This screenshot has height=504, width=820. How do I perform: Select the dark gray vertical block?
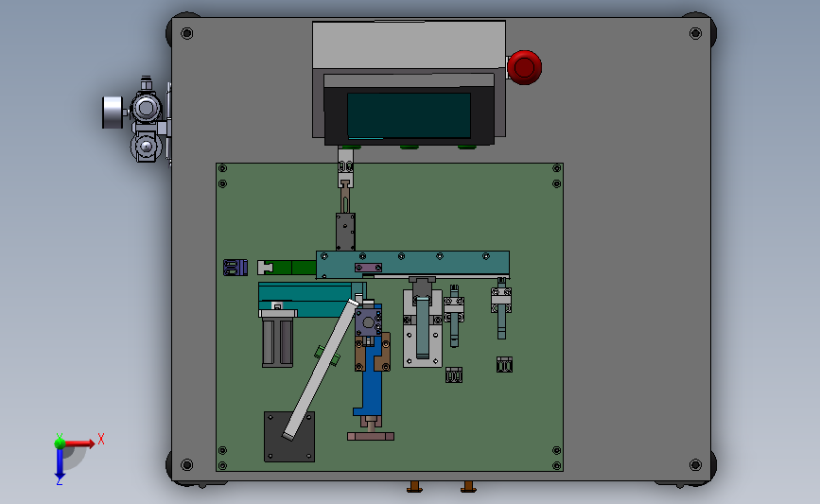click(345, 232)
